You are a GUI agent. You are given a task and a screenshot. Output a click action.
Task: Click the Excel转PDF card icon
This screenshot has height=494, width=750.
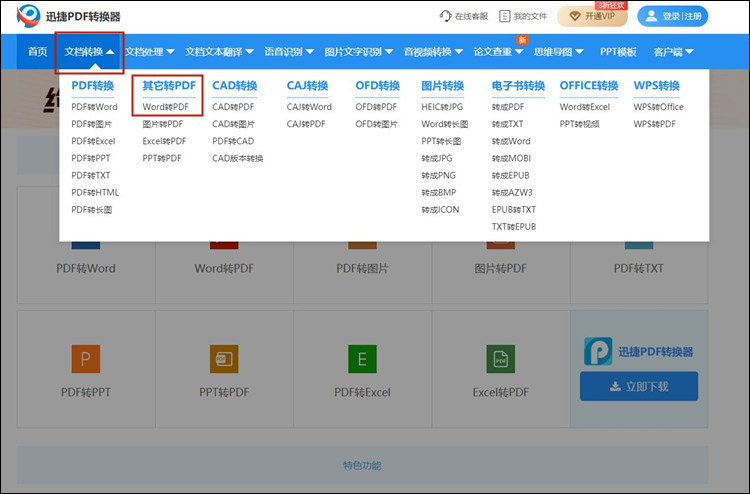click(x=500, y=359)
